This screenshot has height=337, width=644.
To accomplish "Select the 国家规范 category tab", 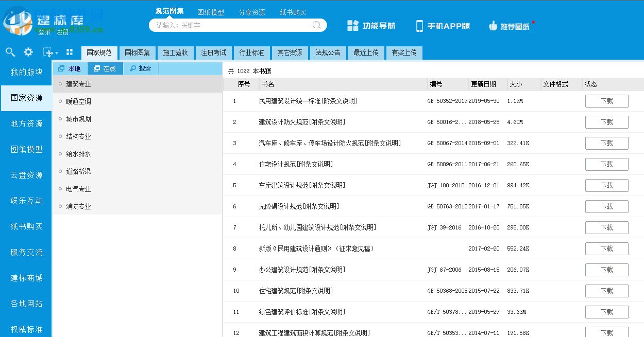I will click(x=99, y=52).
